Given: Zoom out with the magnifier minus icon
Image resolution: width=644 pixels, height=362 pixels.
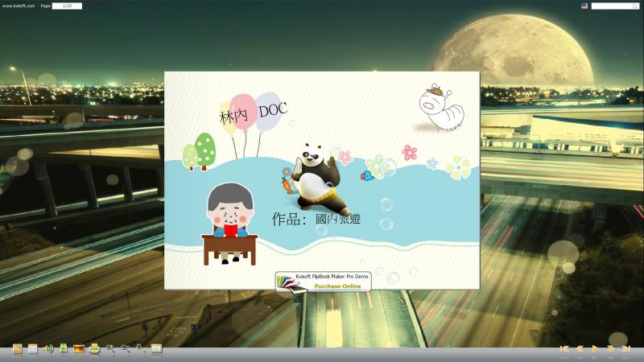Looking at the screenshot, I should tap(126, 349).
